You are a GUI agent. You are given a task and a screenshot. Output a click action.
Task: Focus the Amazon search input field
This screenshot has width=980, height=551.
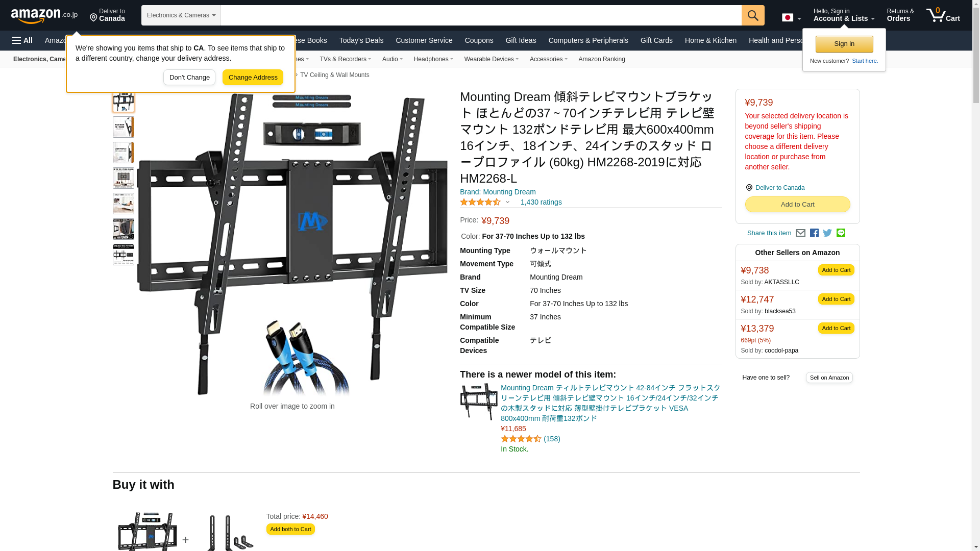pyautogui.click(x=481, y=15)
